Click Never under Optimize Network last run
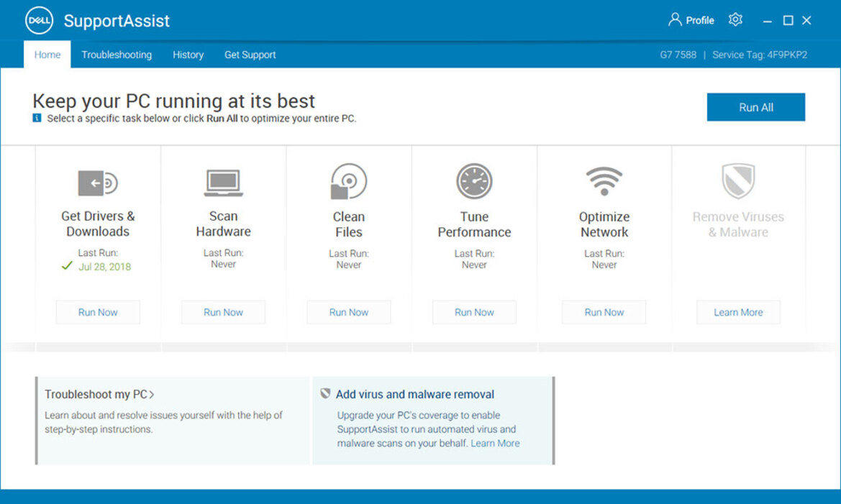This screenshot has width=841, height=504. point(604,265)
